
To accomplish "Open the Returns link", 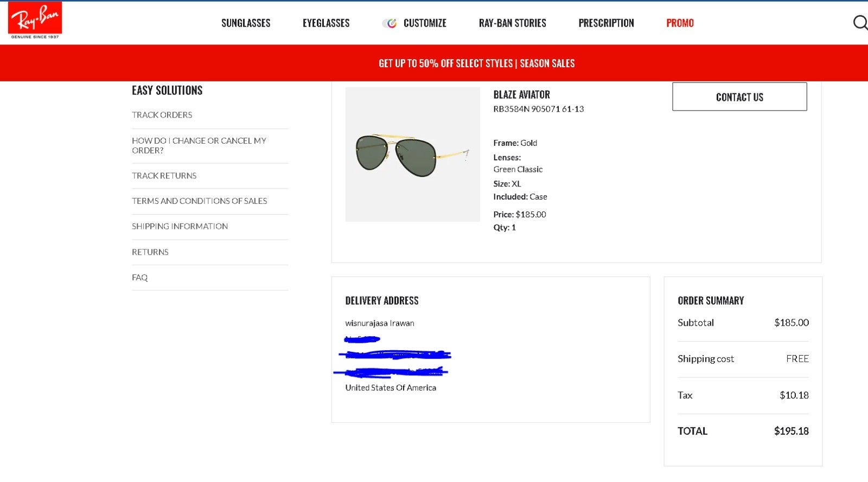I will 150,252.
